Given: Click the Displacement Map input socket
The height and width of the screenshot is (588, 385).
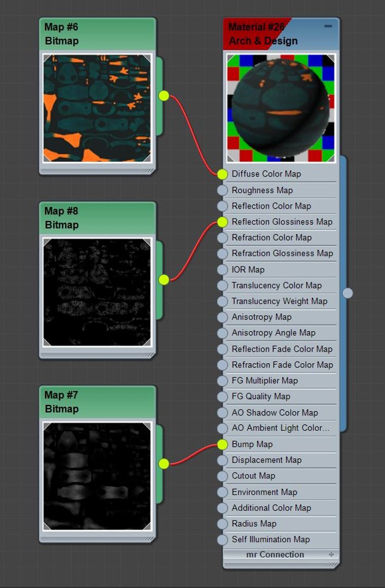Looking at the screenshot, I should [222, 460].
